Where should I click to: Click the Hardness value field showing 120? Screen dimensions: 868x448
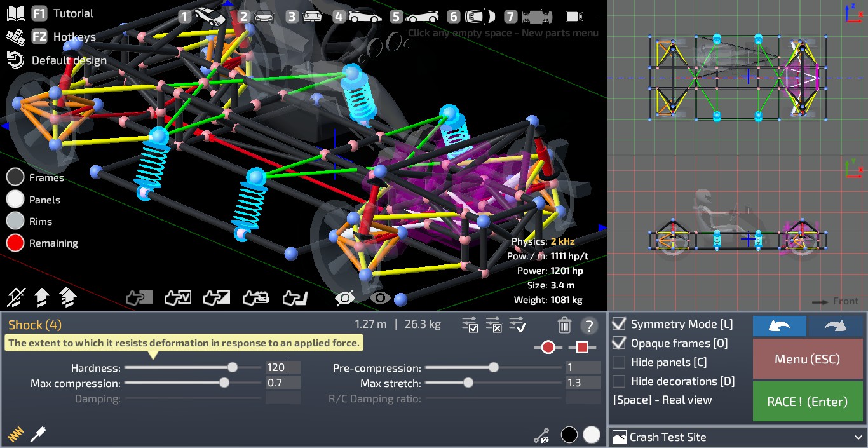point(281,367)
